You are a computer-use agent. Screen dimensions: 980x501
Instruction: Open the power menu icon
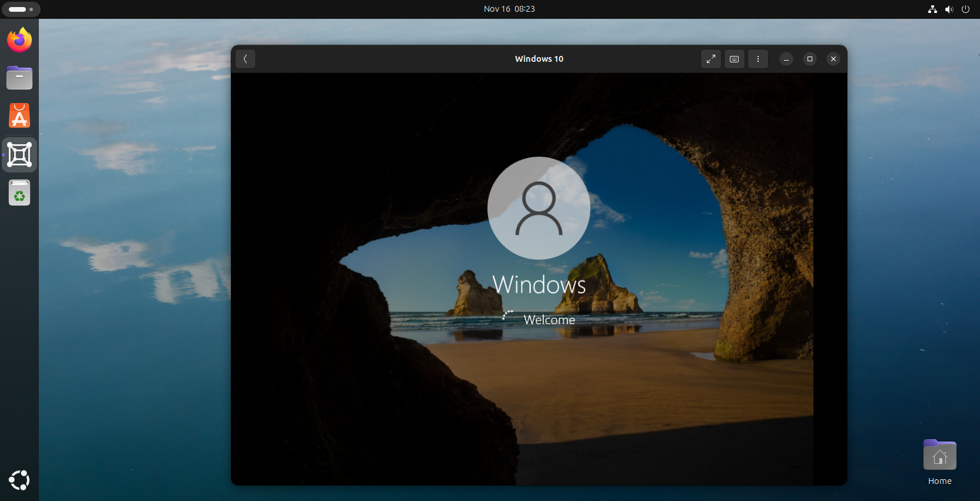[x=965, y=9]
